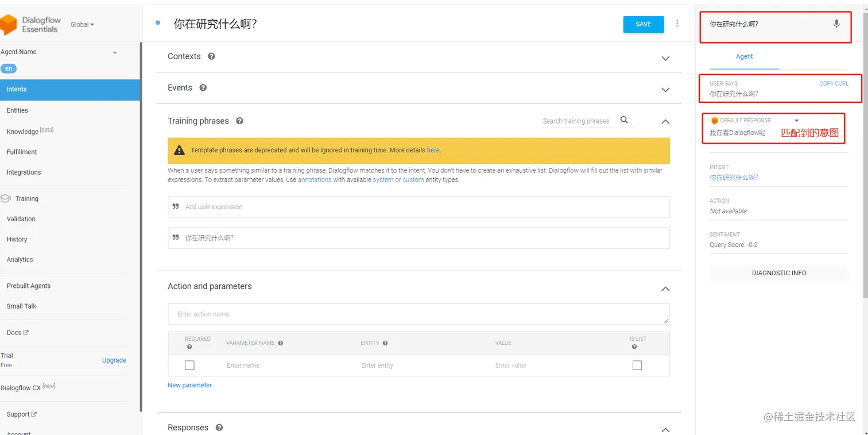
Task: Click the COPY CURL link
Action: 834,83
